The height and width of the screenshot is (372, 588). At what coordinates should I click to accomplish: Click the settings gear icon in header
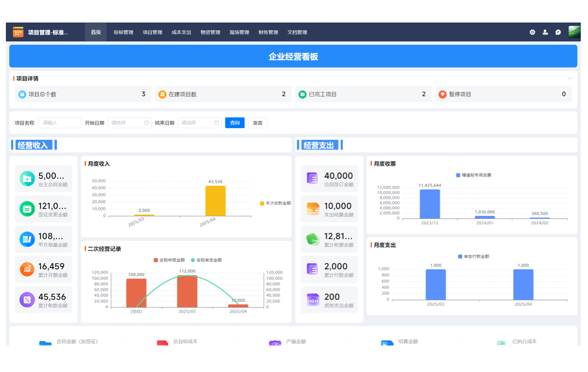(532, 32)
